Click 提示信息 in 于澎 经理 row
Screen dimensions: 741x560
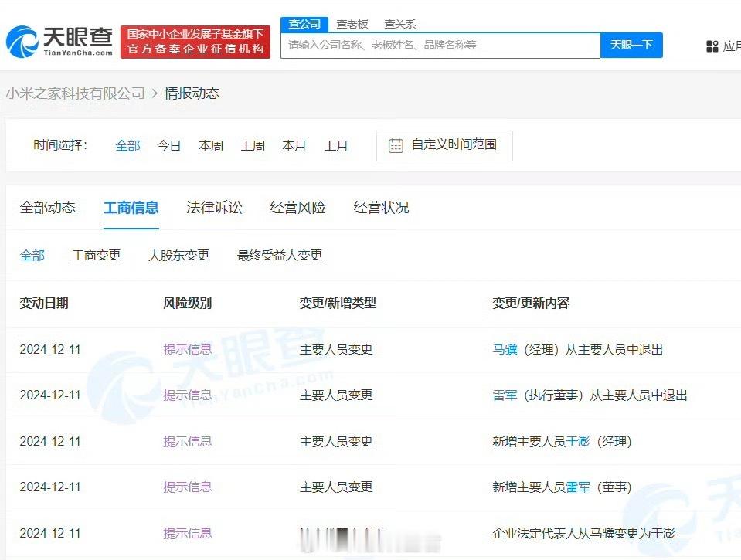188,441
